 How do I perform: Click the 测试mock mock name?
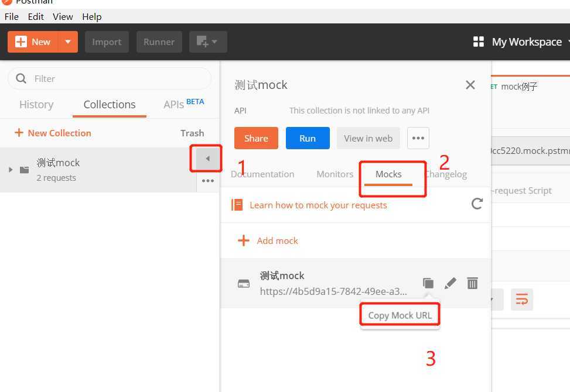click(x=282, y=276)
